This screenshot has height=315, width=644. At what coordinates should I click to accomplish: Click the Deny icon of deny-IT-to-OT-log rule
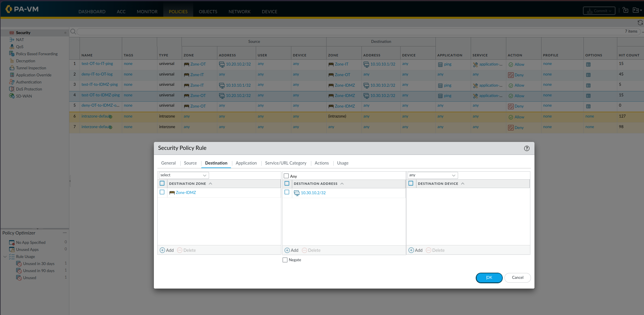pyautogui.click(x=511, y=75)
